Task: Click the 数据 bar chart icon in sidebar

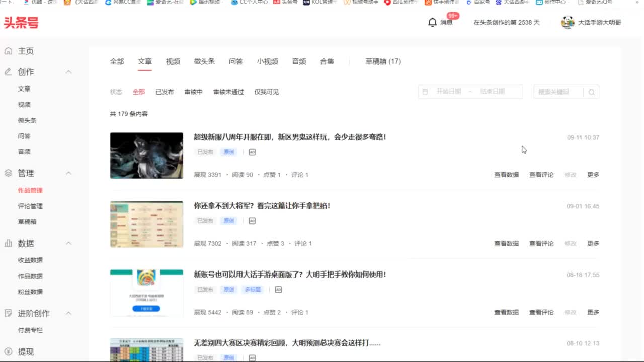Action: coord(8,243)
